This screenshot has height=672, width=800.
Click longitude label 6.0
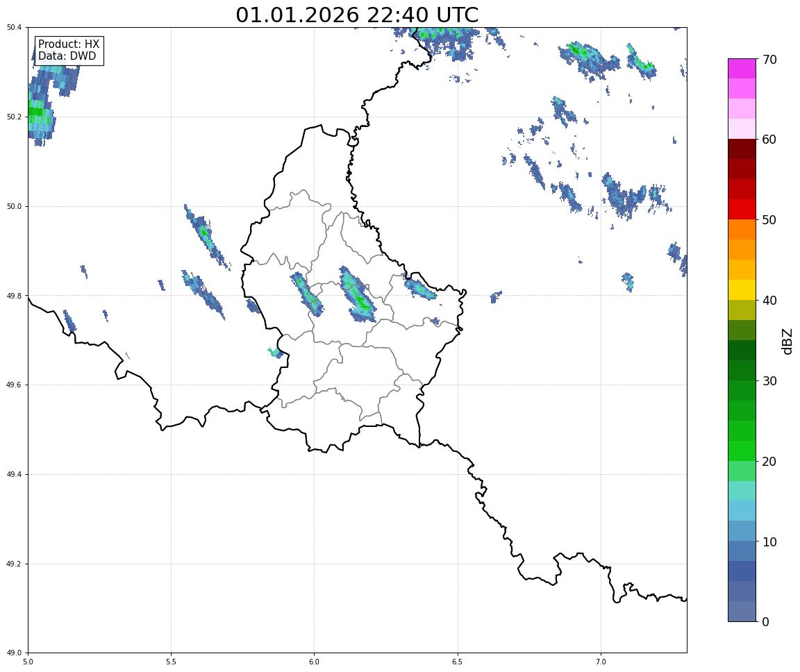point(315,662)
